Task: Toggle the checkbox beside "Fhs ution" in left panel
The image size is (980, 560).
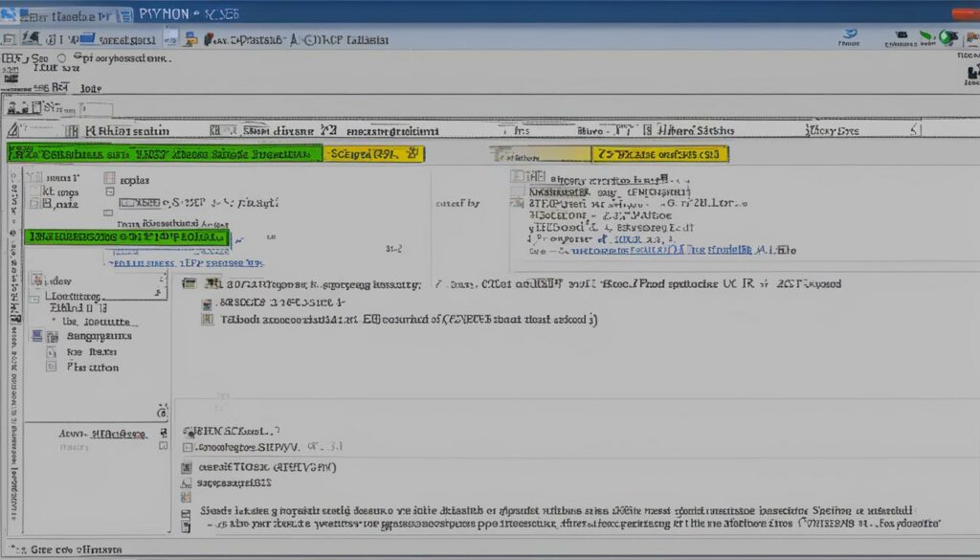Action: click(52, 367)
